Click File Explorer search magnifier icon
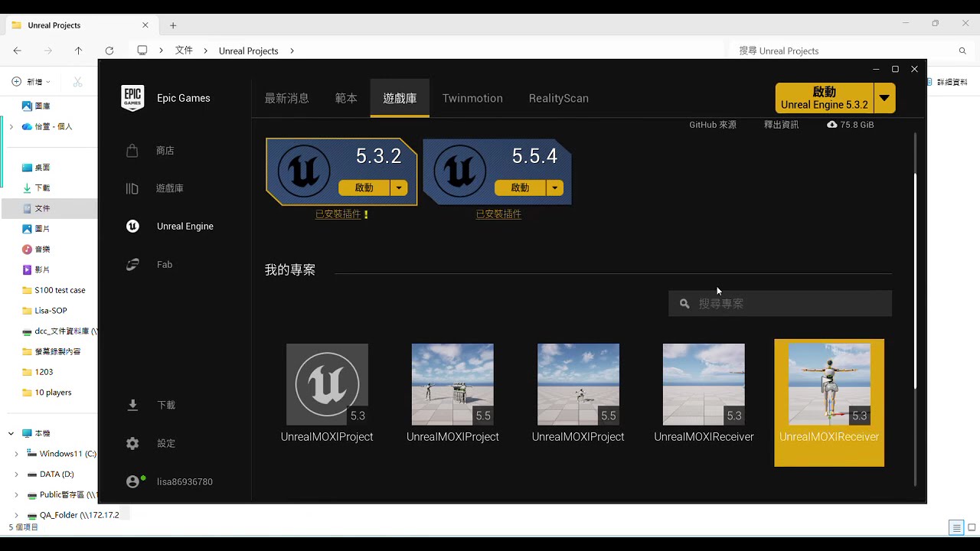The image size is (980, 551). 962,51
